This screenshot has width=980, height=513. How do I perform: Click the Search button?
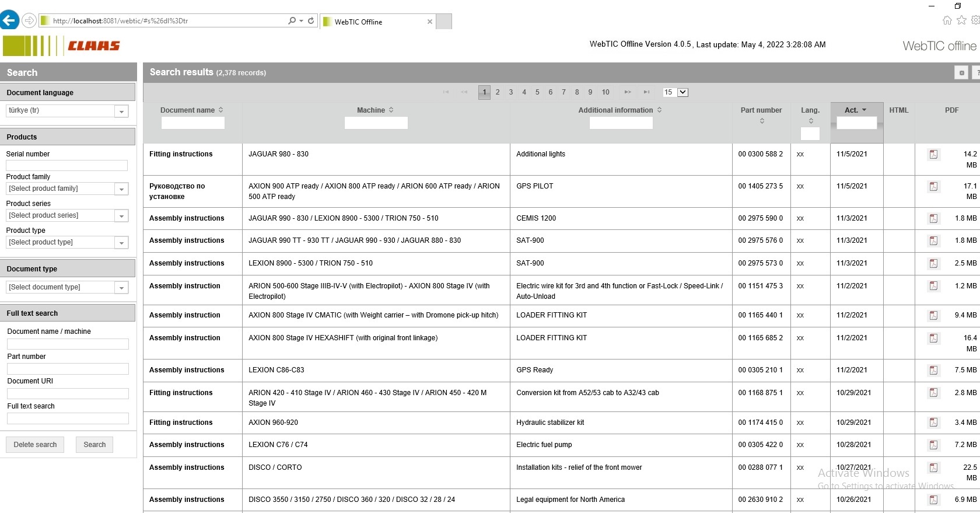pos(94,445)
